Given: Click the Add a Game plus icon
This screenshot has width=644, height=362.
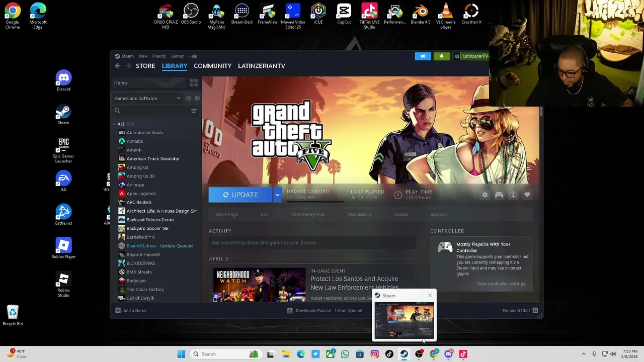Looking at the screenshot, I should click(x=118, y=311).
